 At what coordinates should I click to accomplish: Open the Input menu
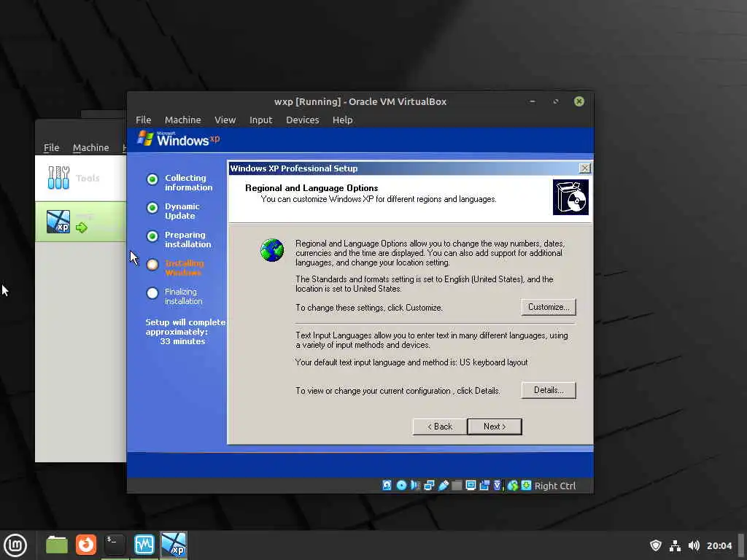coord(260,120)
